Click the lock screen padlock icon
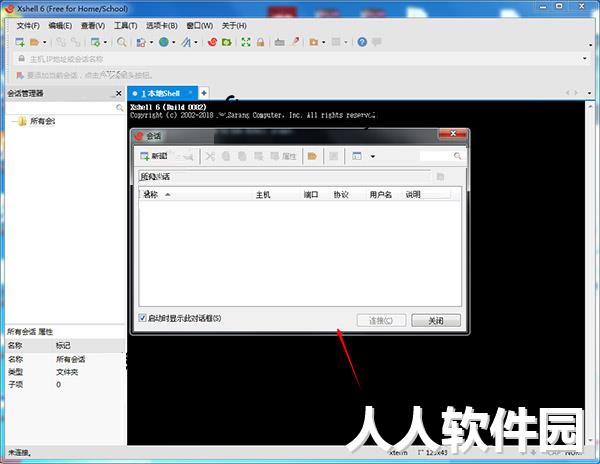 coord(260,42)
